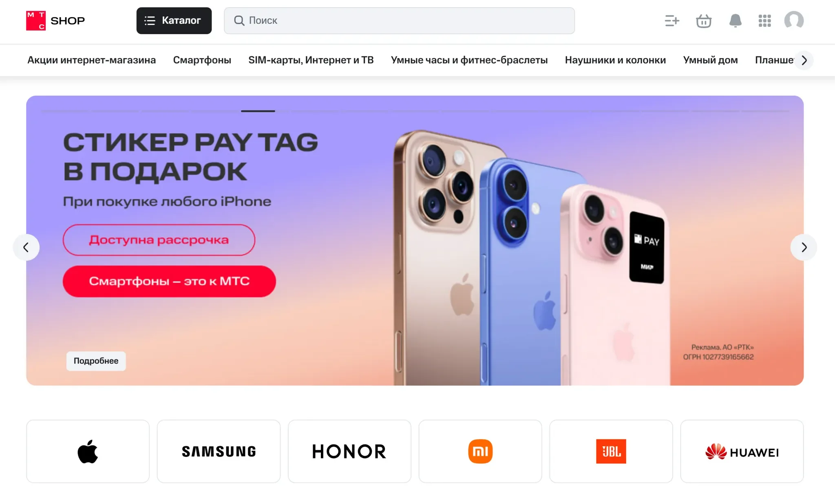
Task: Open the Huawei brand tile
Action: pos(742,451)
